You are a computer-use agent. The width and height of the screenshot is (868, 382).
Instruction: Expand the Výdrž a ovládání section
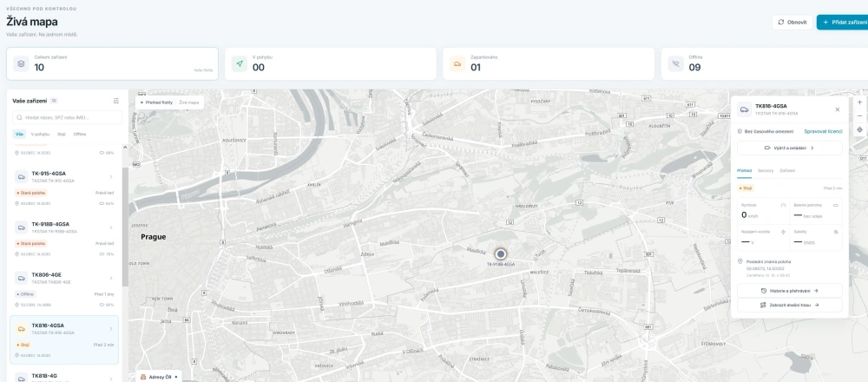tap(789, 148)
